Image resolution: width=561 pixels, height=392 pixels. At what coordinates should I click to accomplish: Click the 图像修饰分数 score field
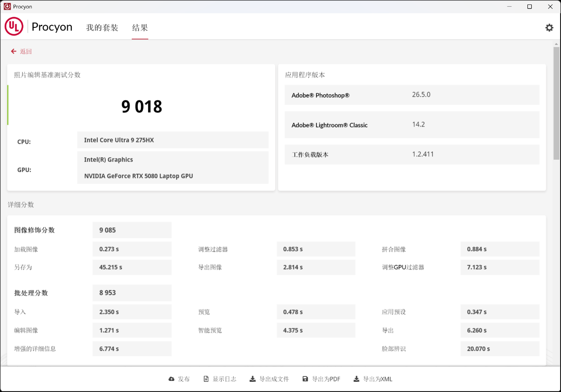coord(131,230)
